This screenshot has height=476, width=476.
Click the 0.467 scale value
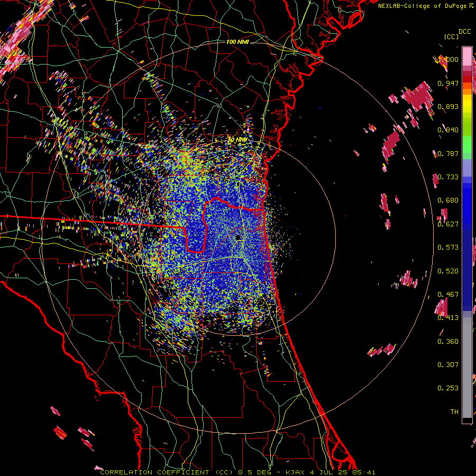pos(448,295)
